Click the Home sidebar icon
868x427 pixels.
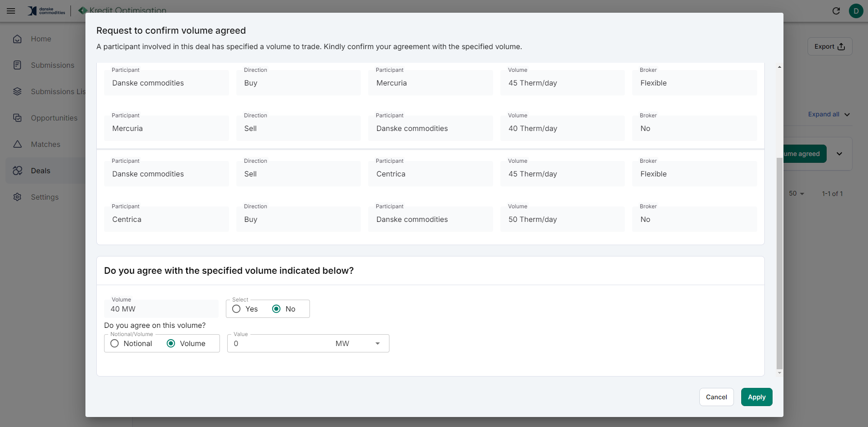[17, 39]
